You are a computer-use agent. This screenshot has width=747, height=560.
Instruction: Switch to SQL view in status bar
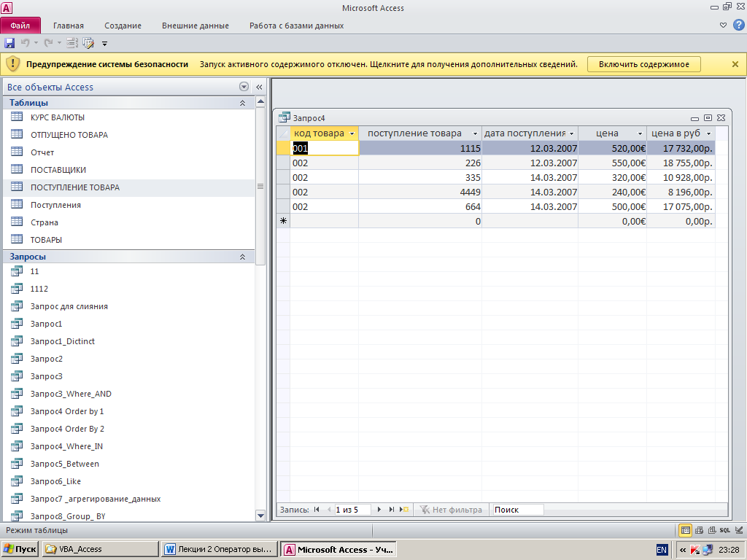pyautogui.click(x=724, y=530)
